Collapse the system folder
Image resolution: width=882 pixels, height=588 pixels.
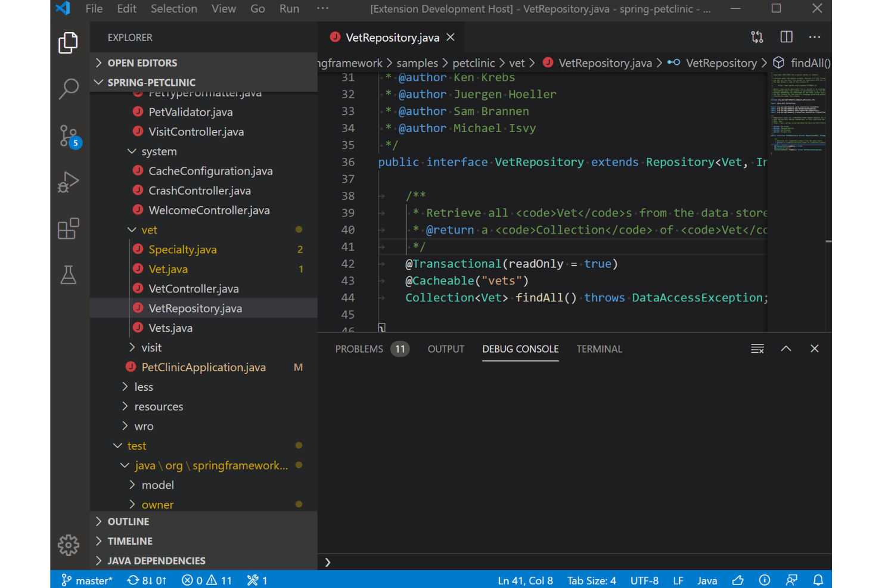point(204,151)
